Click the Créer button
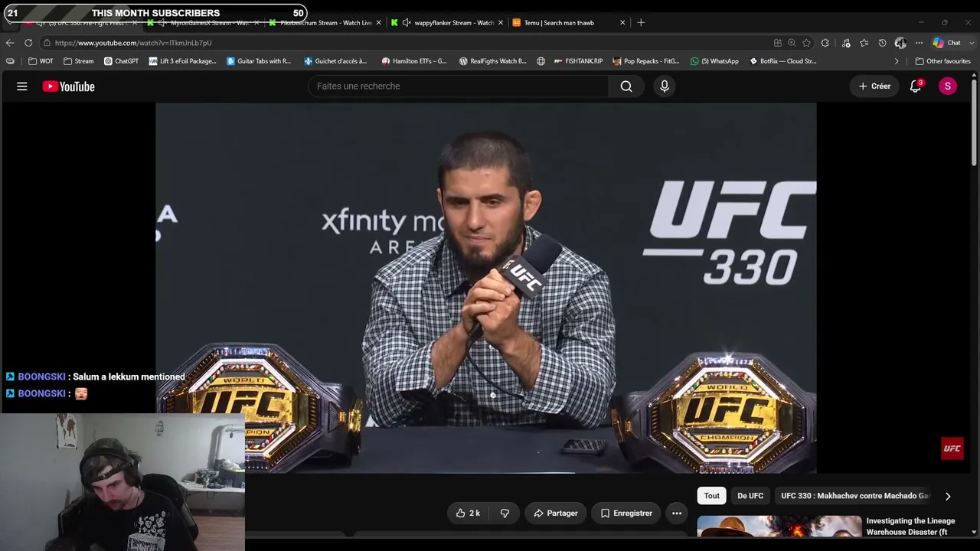Image resolution: width=980 pixels, height=551 pixels. (x=874, y=86)
